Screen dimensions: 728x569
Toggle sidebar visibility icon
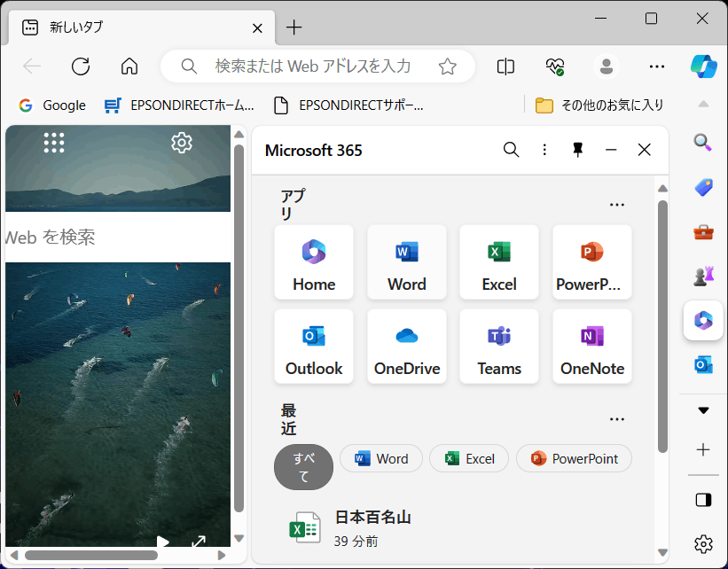point(703,500)
